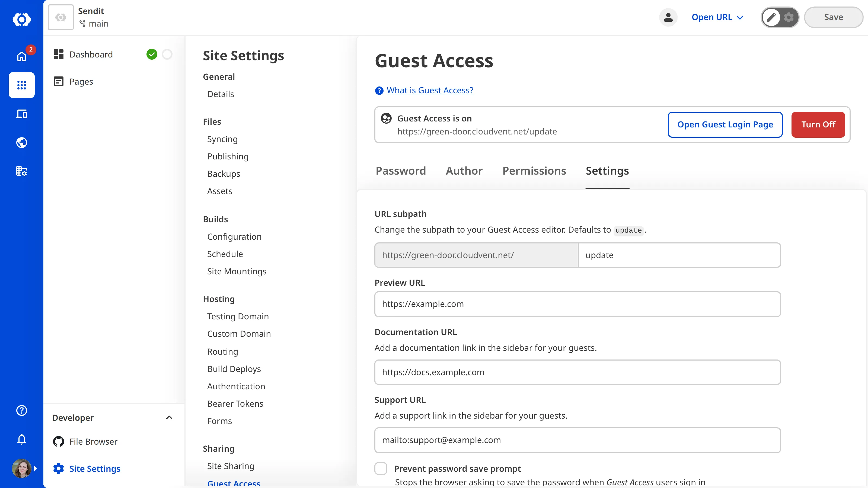Enable Prevent password save prompt checkbox
The image size is (868, 488).
click(381, 468)
